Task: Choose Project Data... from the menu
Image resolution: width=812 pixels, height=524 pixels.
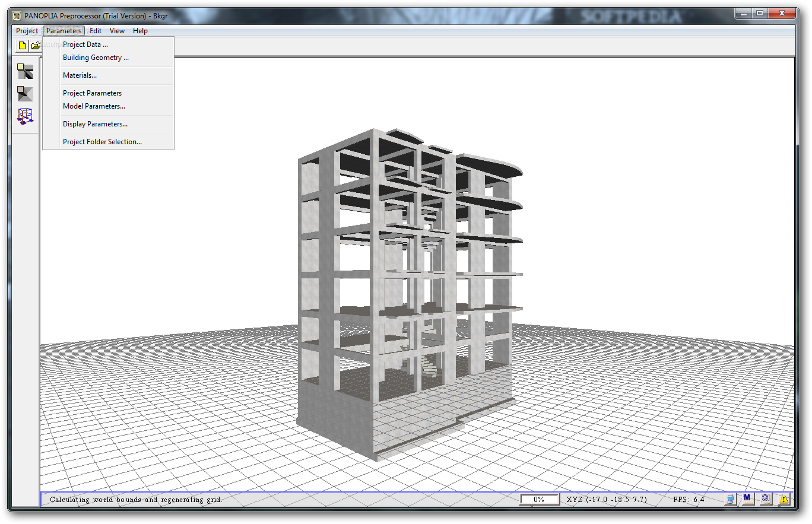Action: 108,45
